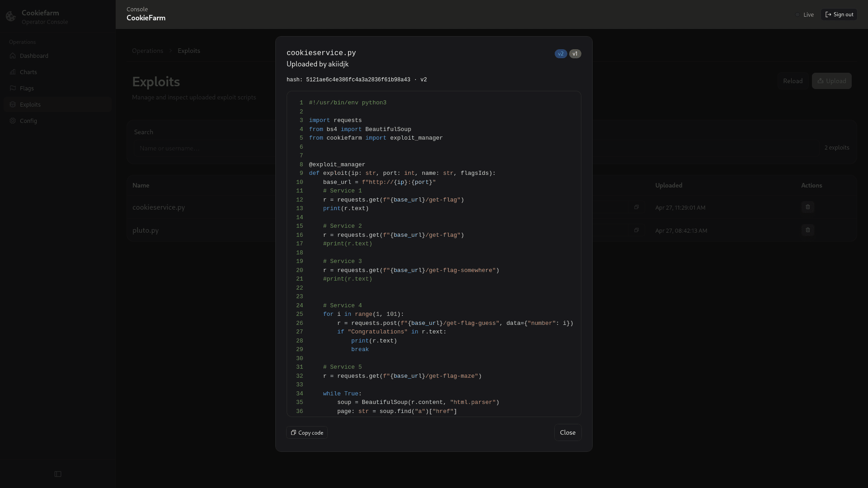Click the copy icon beside cookieservice.py row
The height and width of the screenshot is (488, 868).
tap(637, 207)
